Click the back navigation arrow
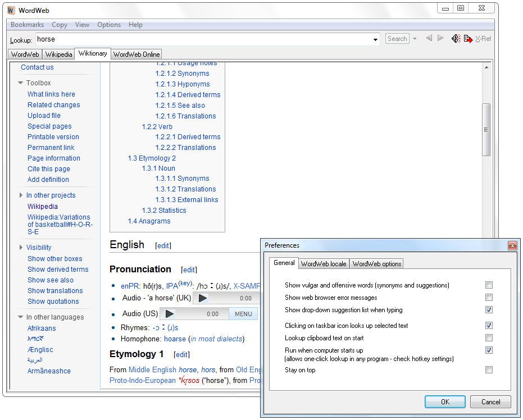The height and width of the screenshot is (420, 523). point(429,38)
